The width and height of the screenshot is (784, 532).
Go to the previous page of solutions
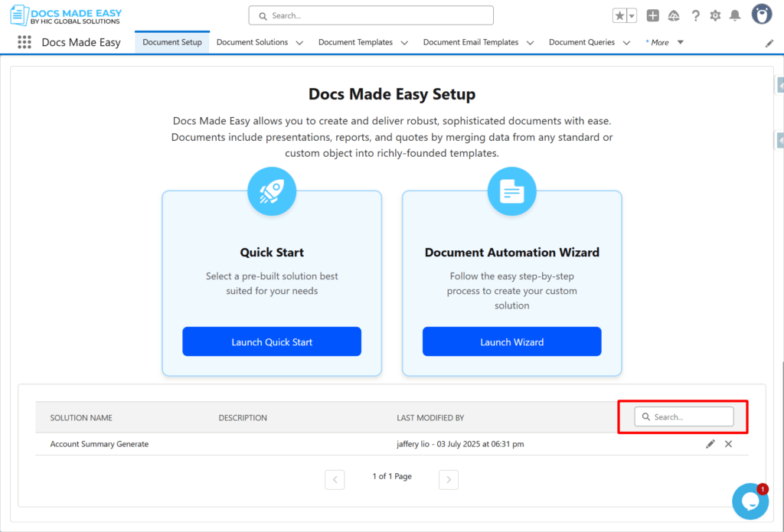(335, 479)
